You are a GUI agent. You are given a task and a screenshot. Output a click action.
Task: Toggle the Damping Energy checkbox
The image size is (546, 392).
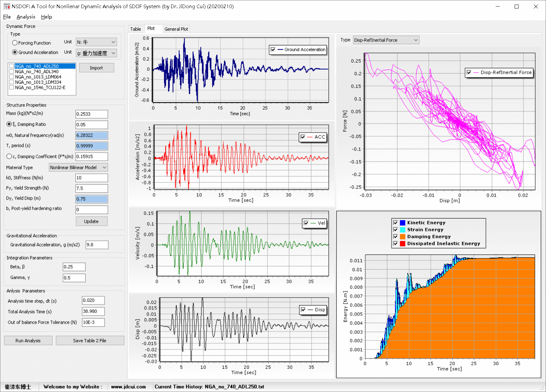tap(395, 237)
